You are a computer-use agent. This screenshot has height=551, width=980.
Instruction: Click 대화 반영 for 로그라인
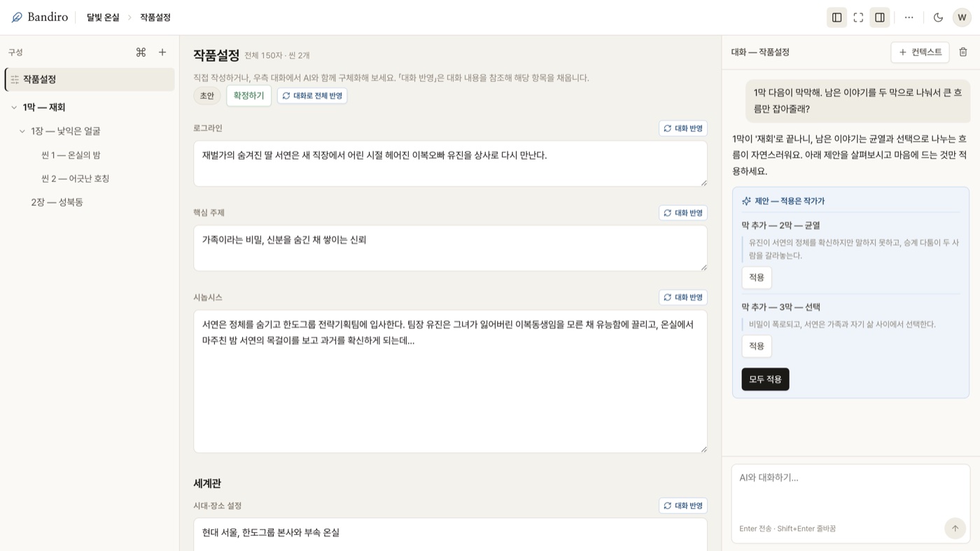[683, 128]
